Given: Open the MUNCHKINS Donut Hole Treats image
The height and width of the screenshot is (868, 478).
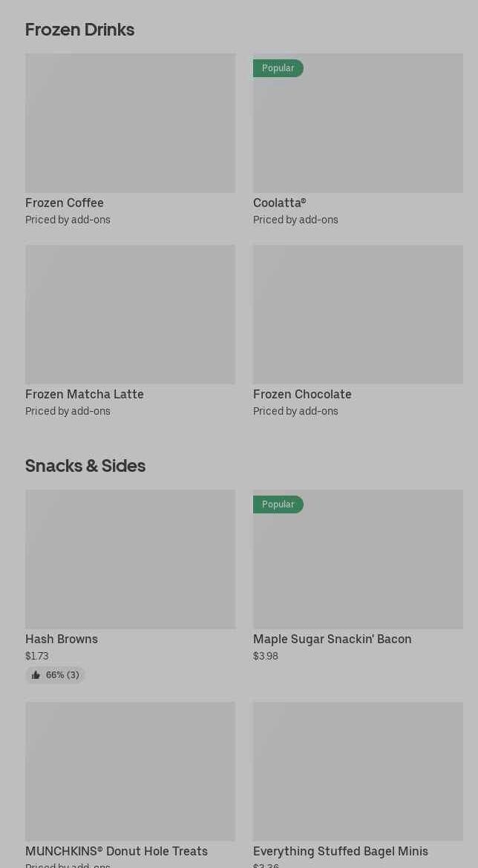Looking at the screenshot, I should (130, 772).
